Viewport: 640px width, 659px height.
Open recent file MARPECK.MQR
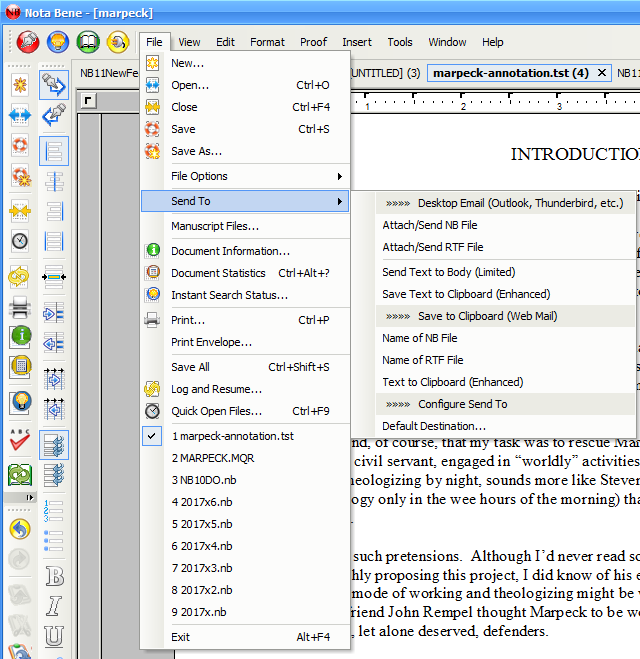pyautogui.click(x=214, y=458)
